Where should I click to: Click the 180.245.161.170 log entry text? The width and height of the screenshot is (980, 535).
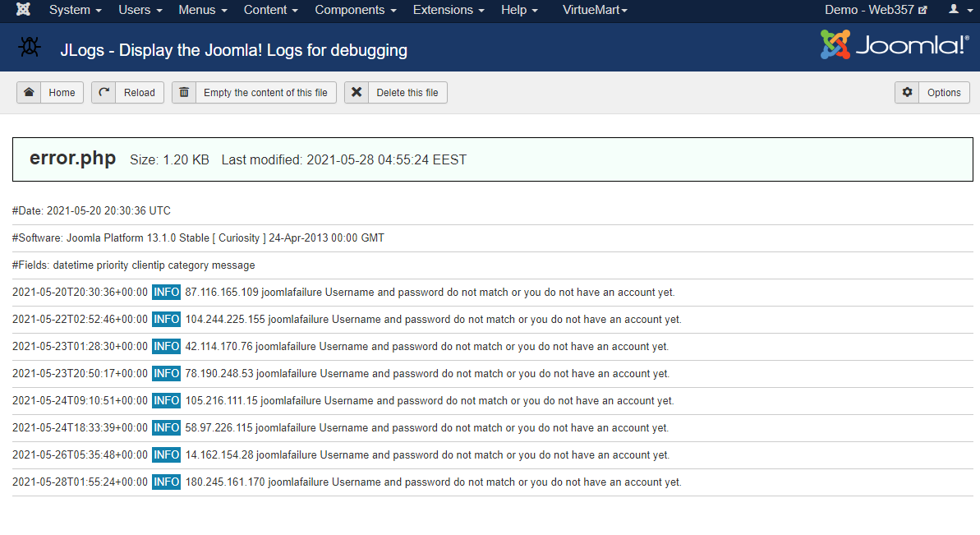pos(433,482)
